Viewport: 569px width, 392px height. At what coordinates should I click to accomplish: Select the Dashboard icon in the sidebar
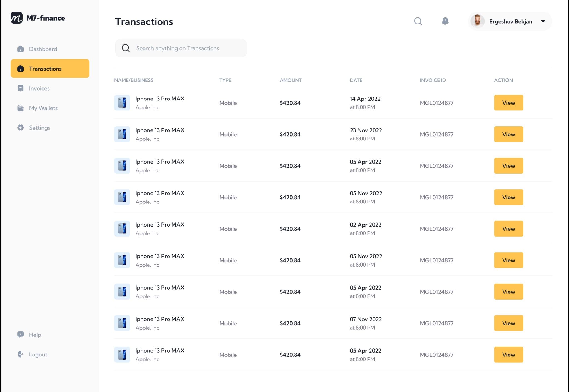click(x=20, y=49)
